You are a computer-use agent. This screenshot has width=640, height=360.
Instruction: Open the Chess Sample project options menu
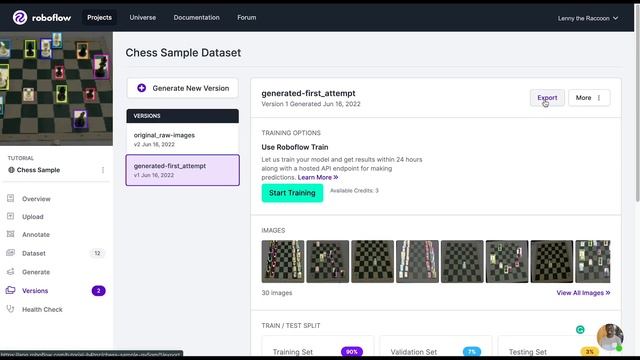[103, 170]
